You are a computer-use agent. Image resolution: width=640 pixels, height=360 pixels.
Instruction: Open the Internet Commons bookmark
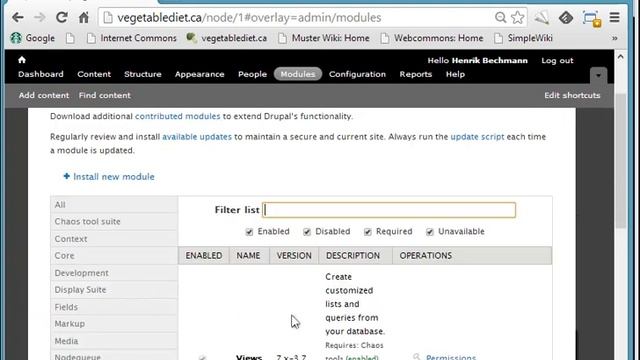132,38
